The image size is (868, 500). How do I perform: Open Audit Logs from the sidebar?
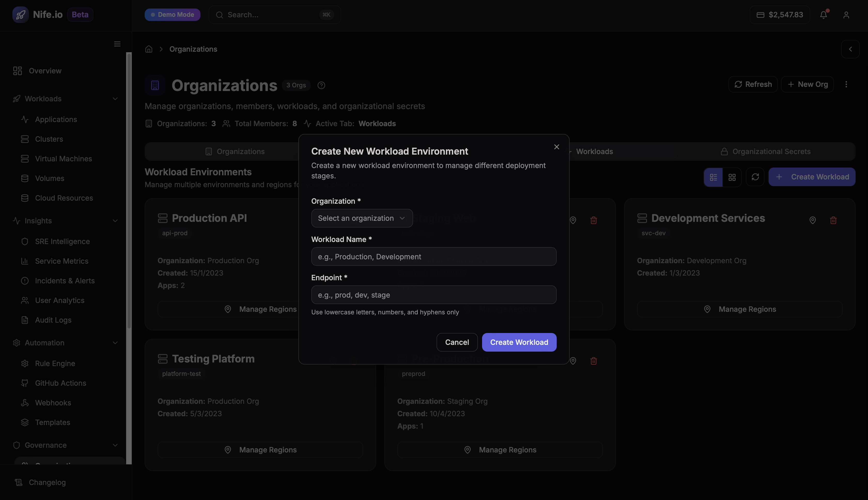tap(53, 320)
